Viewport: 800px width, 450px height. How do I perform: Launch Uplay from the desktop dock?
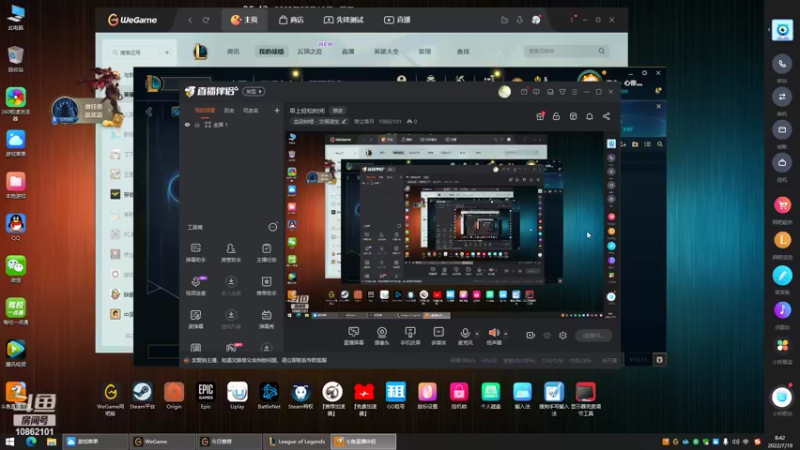[x=237, y=396]
